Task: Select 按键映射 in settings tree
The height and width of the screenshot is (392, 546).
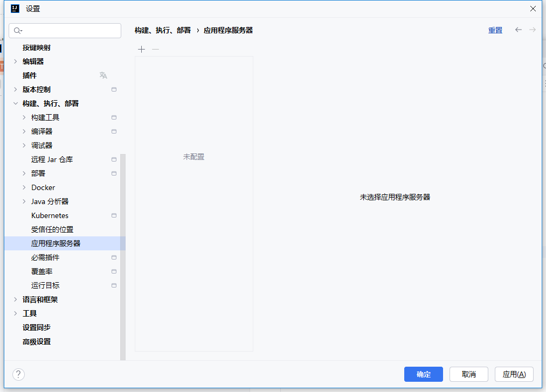Action: (37, 47)
